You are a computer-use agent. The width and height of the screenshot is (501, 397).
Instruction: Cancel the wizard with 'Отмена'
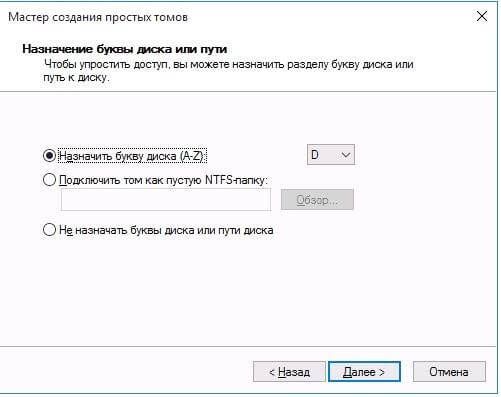449,372
